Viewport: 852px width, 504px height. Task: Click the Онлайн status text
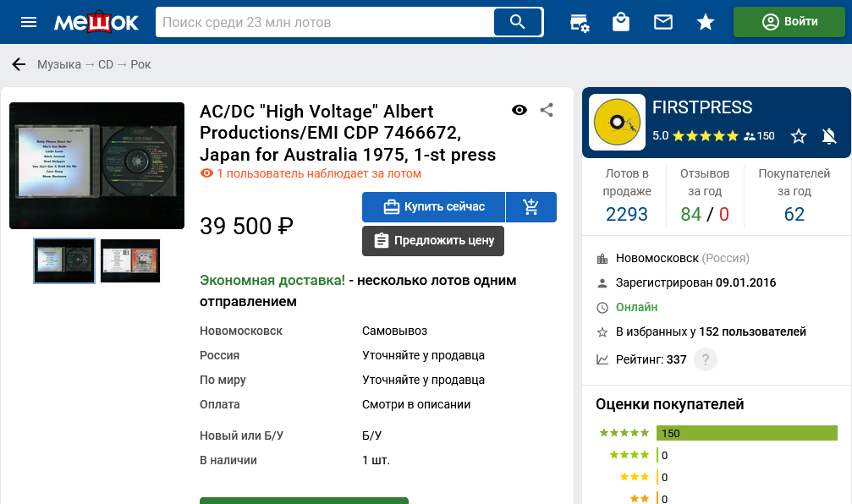click(636, 308)
